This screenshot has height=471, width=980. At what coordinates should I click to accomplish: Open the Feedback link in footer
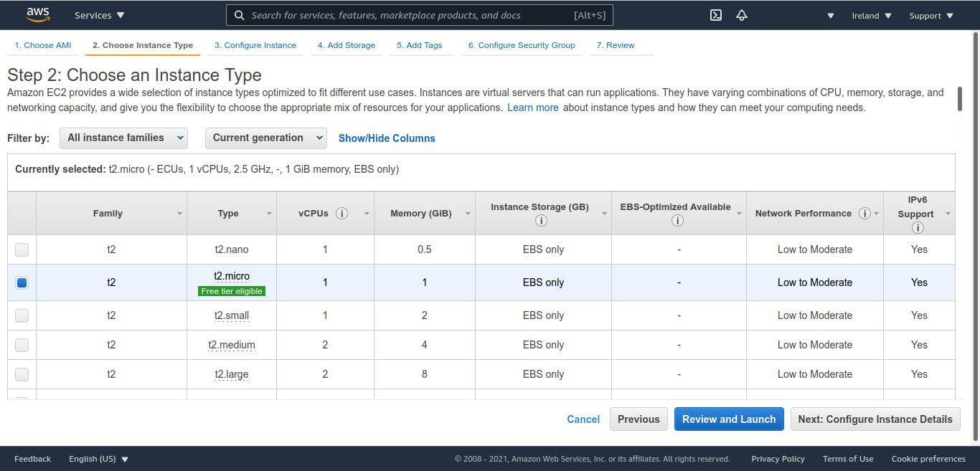[x=32, y=459]
